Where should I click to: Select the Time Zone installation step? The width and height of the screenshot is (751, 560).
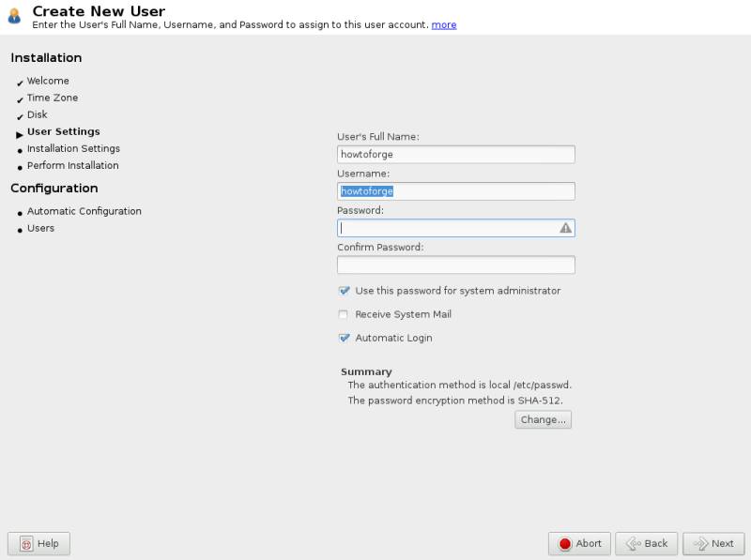pos(53,98)
